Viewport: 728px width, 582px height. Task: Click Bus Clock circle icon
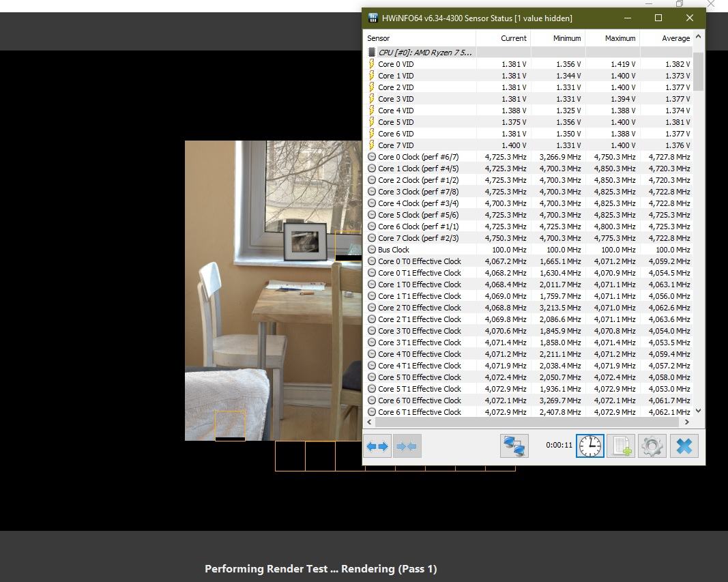(x=371, y=250)
